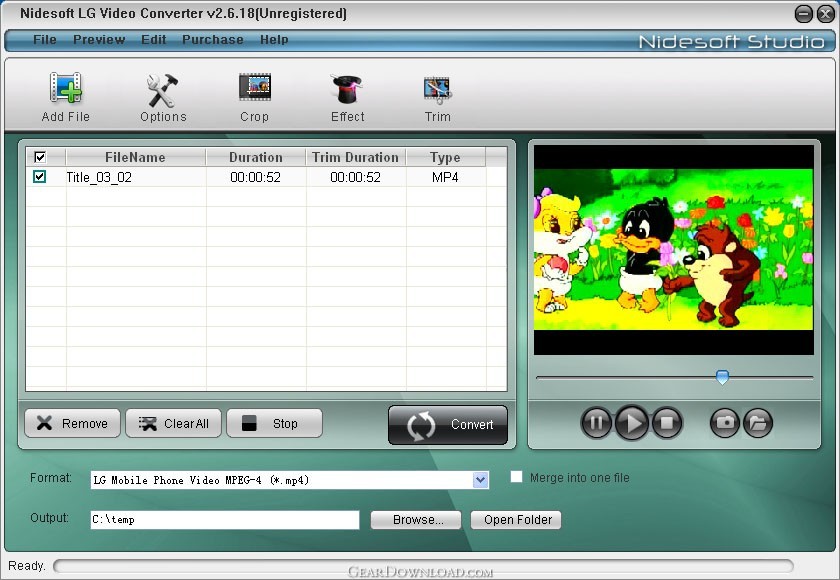Viewport: 840px width, 580px height.
Task: Click the preview seek slider handle
Action: (x=722, y=377)
